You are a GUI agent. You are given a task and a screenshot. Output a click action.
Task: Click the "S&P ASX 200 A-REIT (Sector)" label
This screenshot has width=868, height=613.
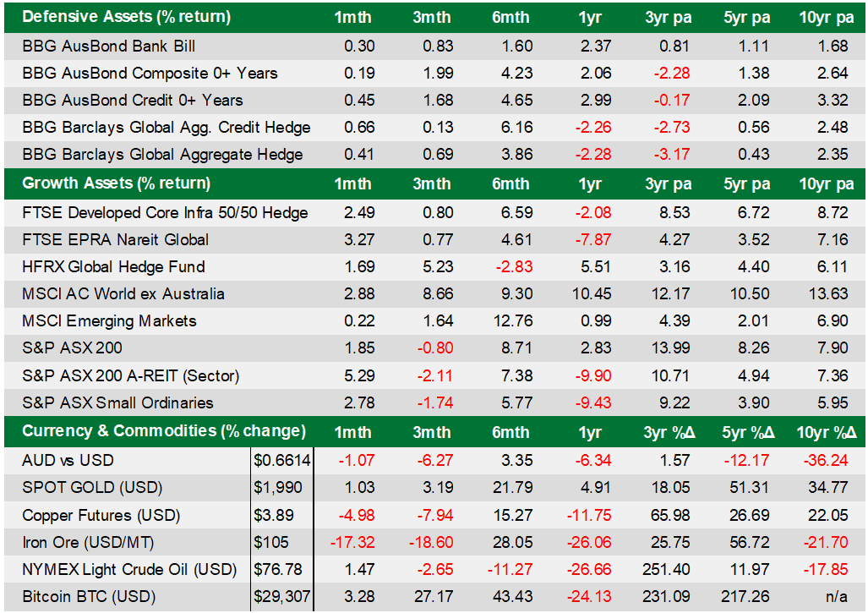point(131,376)
